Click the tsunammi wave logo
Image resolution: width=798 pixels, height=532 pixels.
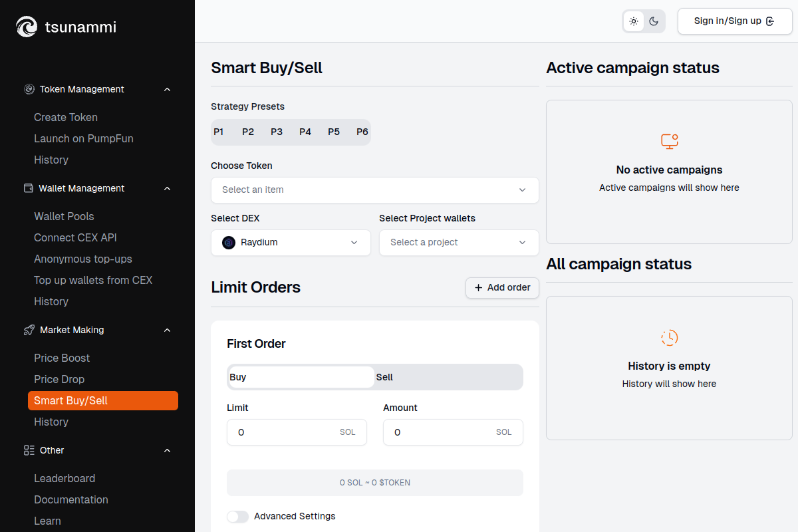27,27
